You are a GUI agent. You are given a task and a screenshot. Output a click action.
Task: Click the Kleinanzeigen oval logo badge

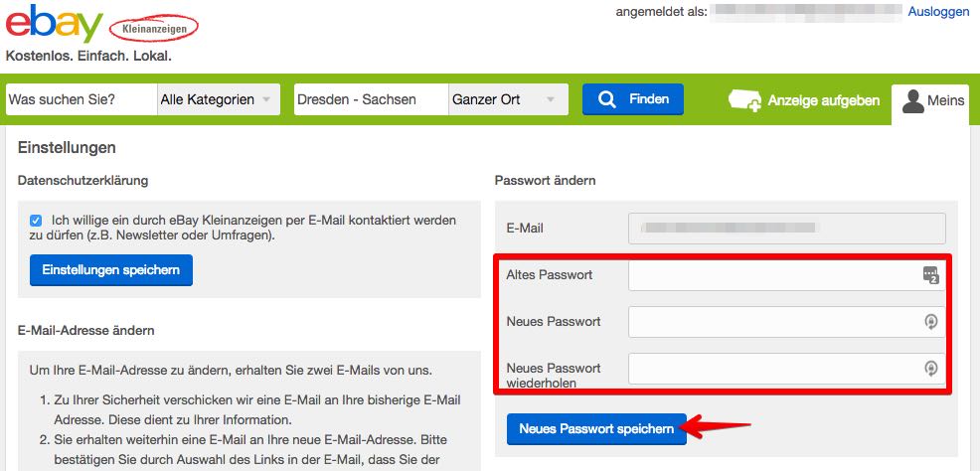pyautogui.click(x=153, y=28)
